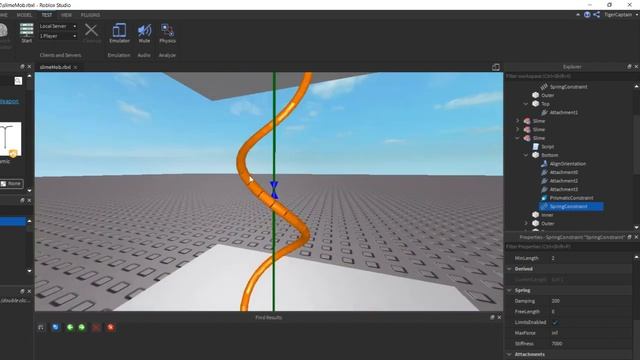
Task: Mute the audio
Action: click(144, 33)
